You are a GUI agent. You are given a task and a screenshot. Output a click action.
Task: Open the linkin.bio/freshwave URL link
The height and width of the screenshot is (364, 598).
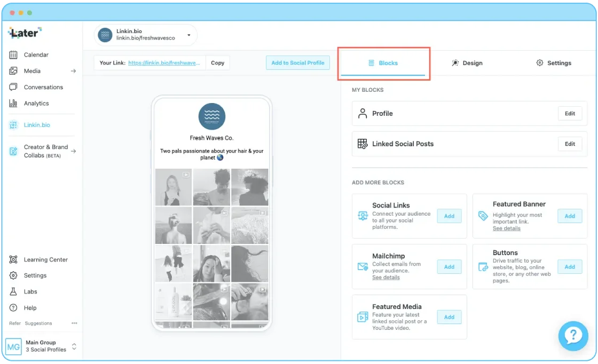[x=164, y=63]
